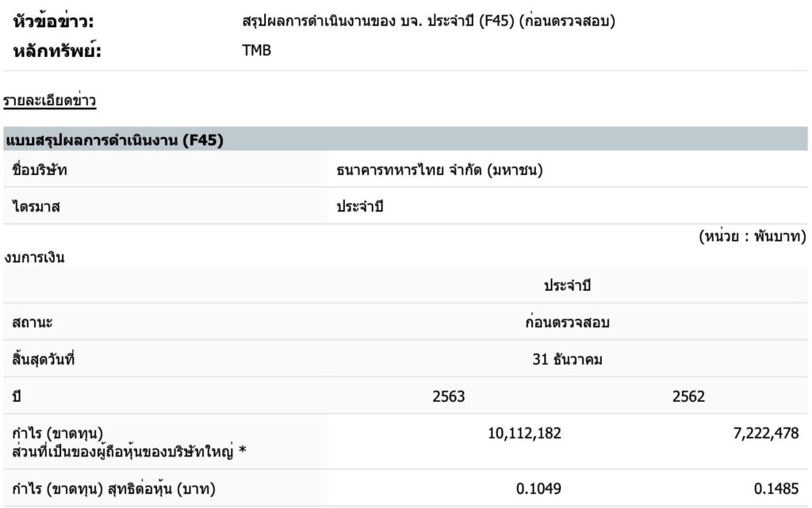Click the งบการเงิน label
This screenshot has height=508, width=812.
coord(34,257)
